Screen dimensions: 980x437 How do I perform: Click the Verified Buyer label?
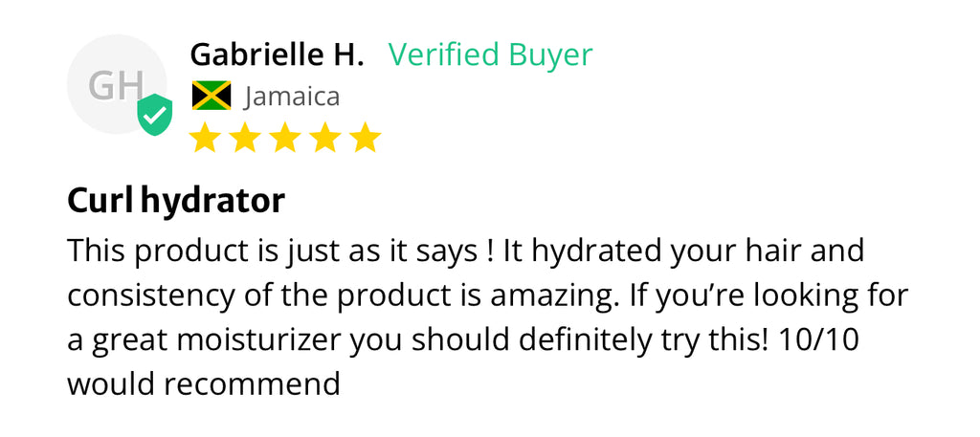tap(490, 55)
